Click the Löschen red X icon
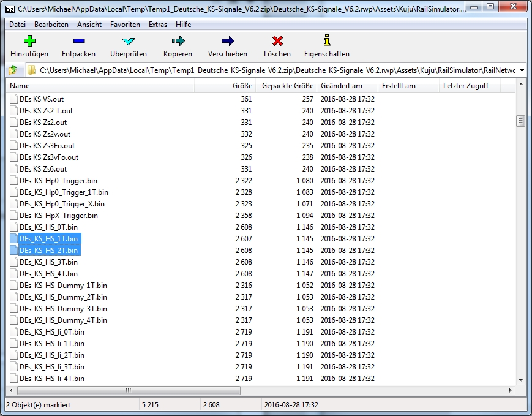This screenshot has width=532, height=416. point(277,42)
